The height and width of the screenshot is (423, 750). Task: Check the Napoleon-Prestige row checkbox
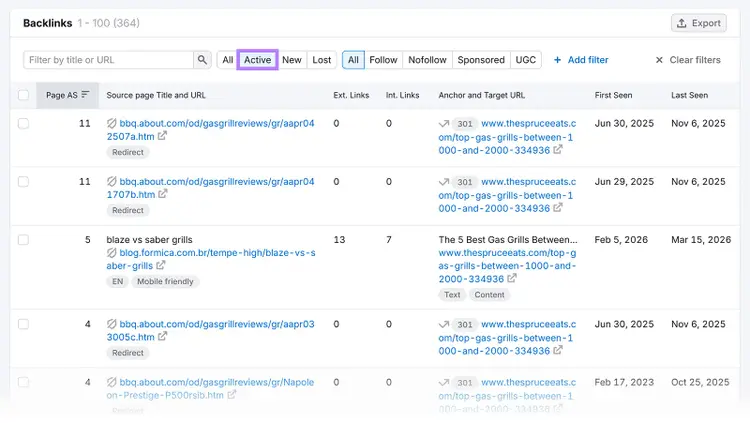coord(23,382)
